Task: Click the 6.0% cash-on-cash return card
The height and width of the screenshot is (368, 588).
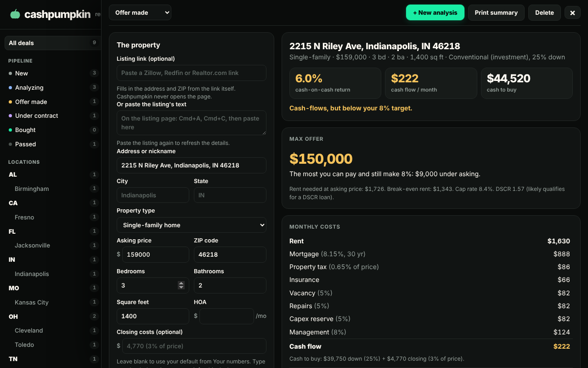Action: click(x=335, y=83)
